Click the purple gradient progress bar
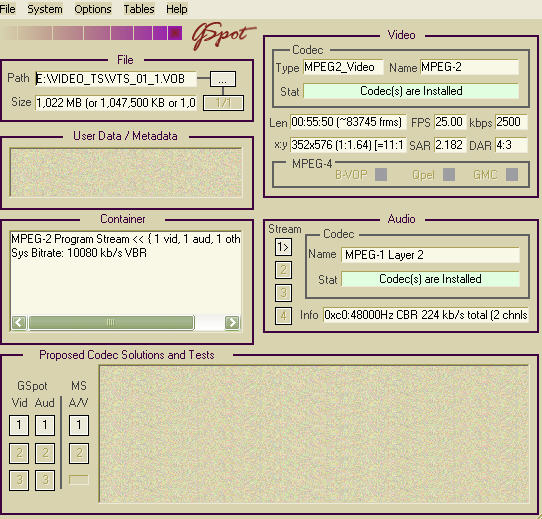The height and width of the screenshot is (519, 542). 92,33
